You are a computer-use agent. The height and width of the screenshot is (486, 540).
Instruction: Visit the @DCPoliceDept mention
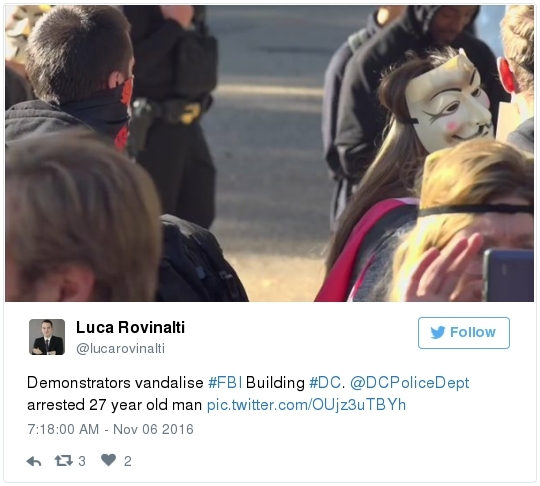pos(409,383)
